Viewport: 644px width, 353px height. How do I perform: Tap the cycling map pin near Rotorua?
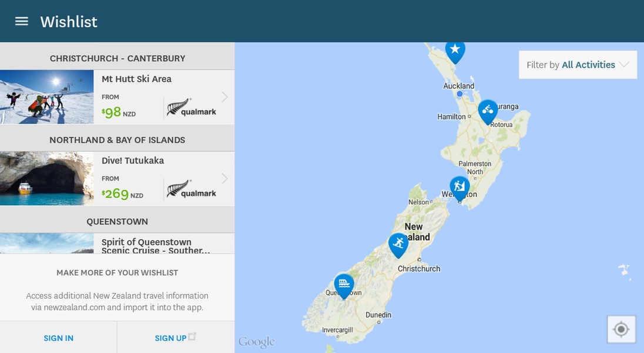pos(488,112)
